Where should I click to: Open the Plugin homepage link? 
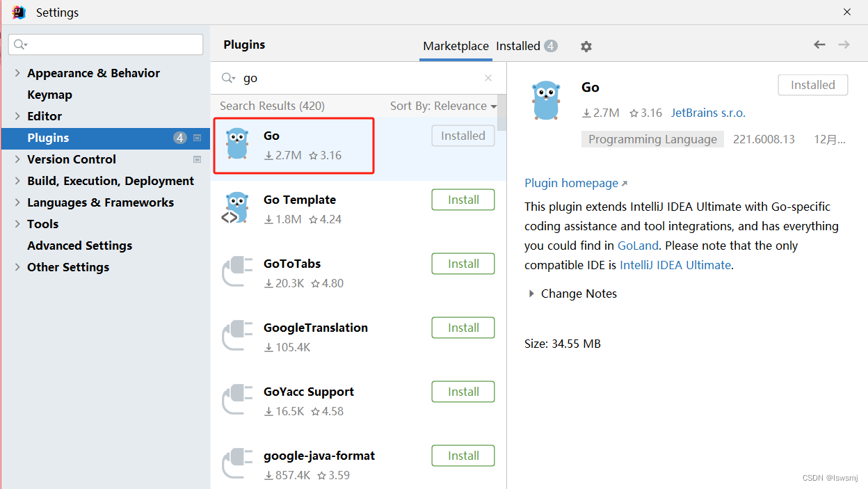[x=576, y=183]
